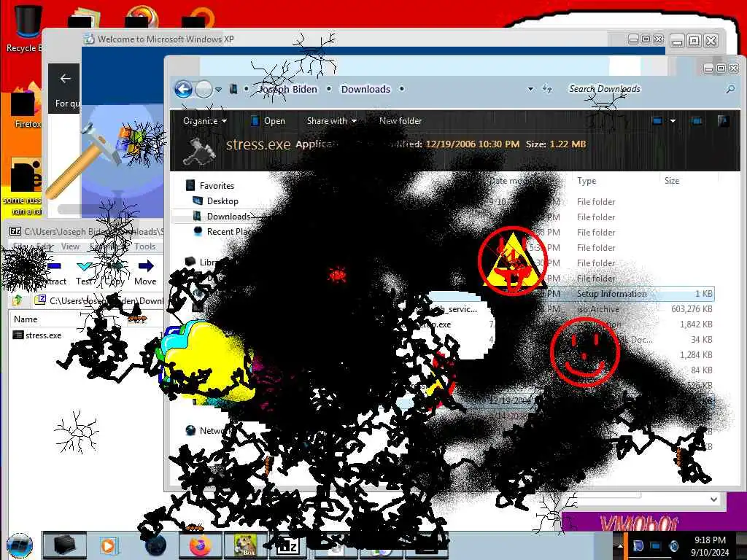Toggle the preview pane icon
747x560 pixels.
(x=697, y=121)
